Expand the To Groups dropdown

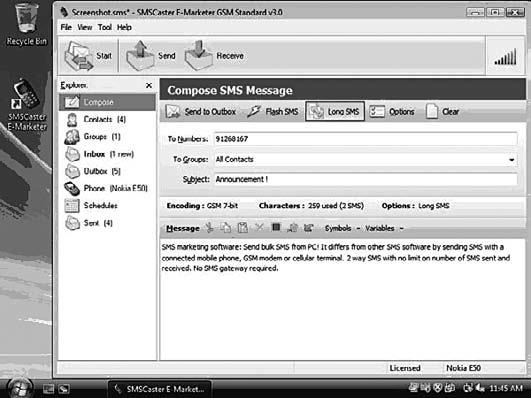pos(511,159)
